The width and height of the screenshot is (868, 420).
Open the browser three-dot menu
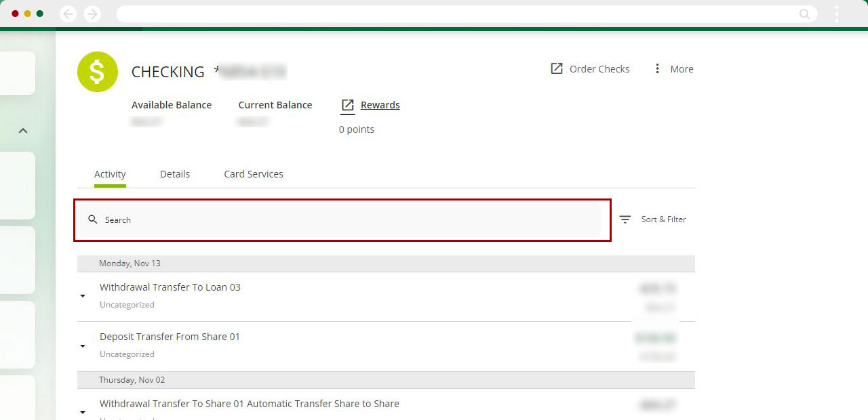pyautogui.click(x=837, y=14)
